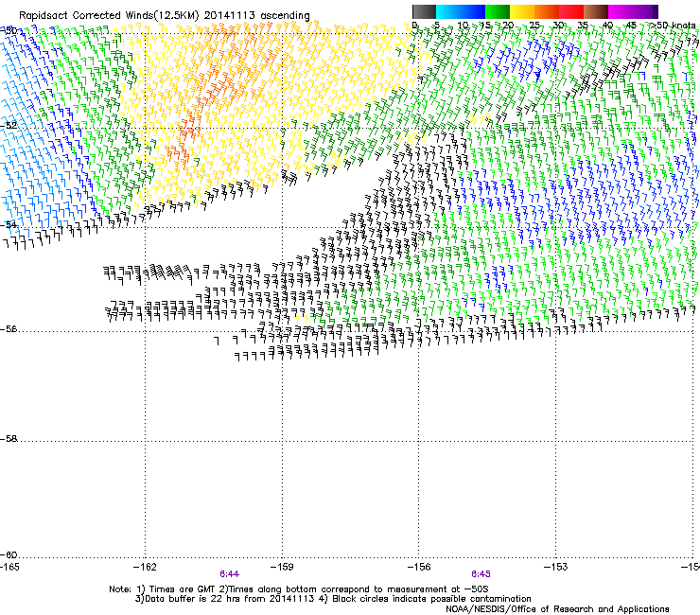700x615 pixels.
Task: Click the purple 45-50 knots color swatch
Action: click(x=645, y=11)
